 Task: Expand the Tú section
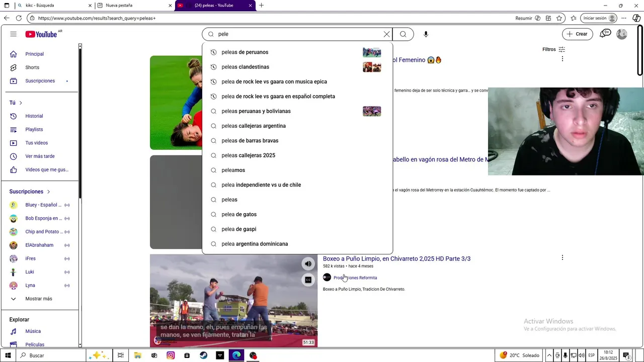(16, 103)
